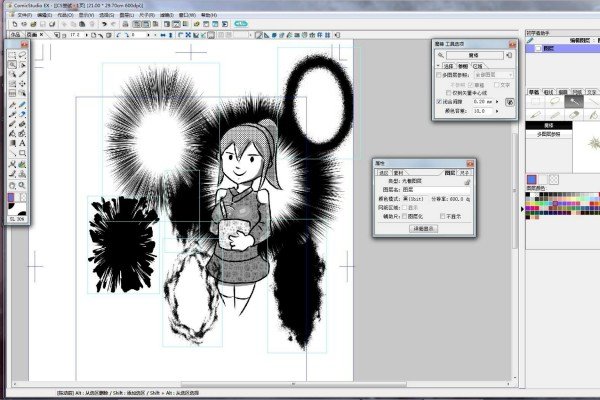Select the Pen tool in toolbox
Image resolution: width=600 pixels, height=400 pixels.
pos(11,103)
